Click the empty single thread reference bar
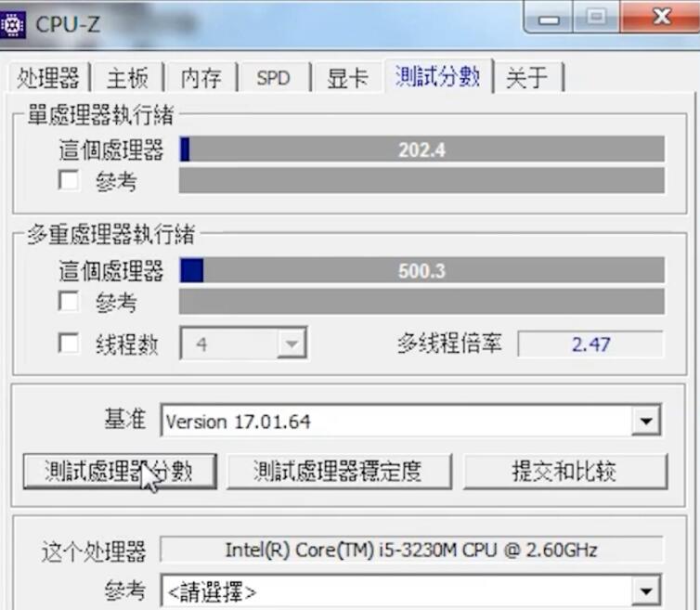Viewport: 700px width, 610px height. 421,180
